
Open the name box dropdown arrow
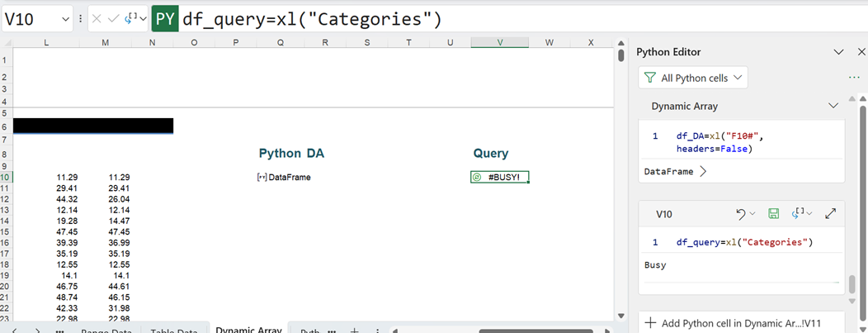click(x=67, y=19)
